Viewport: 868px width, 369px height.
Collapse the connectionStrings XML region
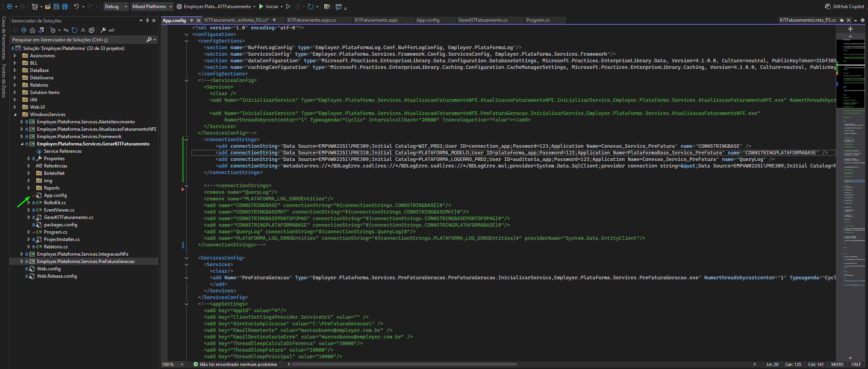tap(186, 140)
